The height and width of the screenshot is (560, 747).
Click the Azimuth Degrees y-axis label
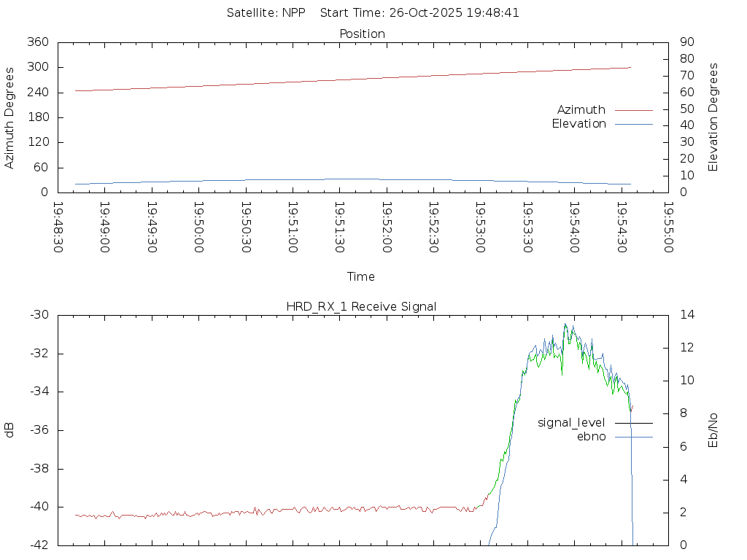9,117
